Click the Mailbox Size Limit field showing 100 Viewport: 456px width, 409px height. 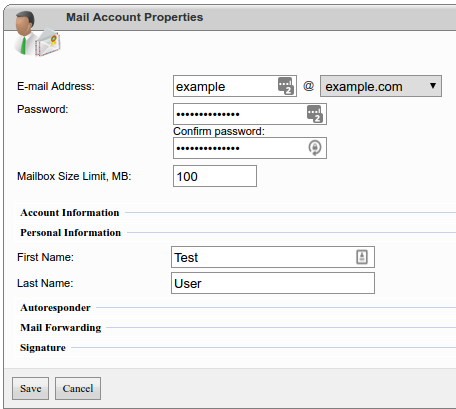point(215,176)
